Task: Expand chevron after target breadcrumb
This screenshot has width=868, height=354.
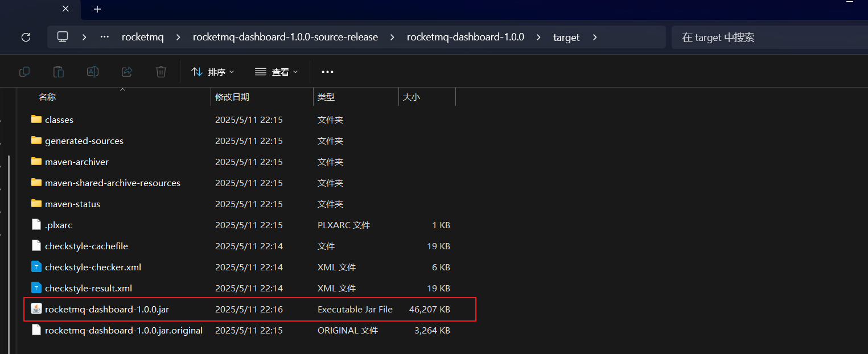Action: (595, 37)
